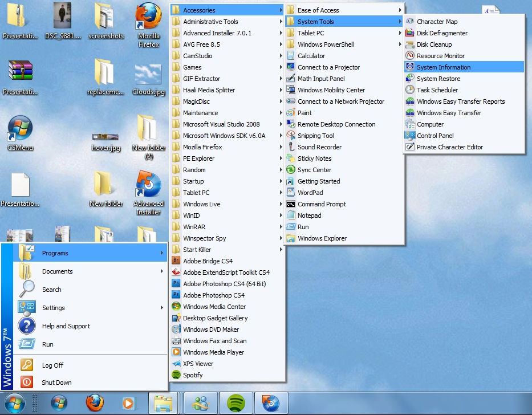The height and width of the screenshot is (415, 532).
Task: Open Private Character Editor icon
Action: pyautogui.click(x=410, y=147)
